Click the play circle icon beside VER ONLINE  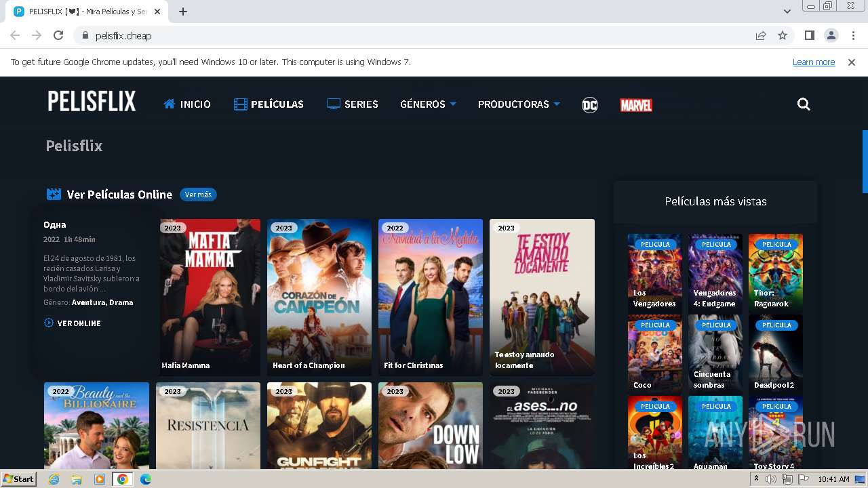click(x=49, y=323)
